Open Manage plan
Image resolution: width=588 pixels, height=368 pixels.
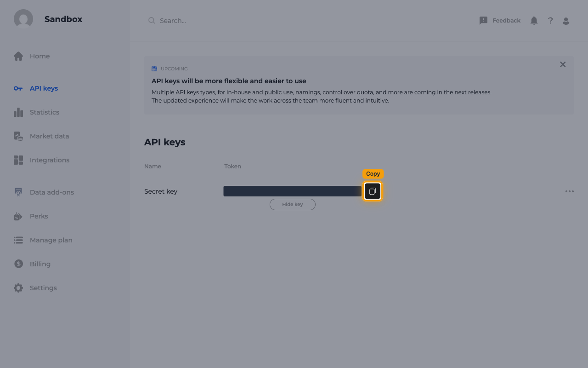click(51, 240)
